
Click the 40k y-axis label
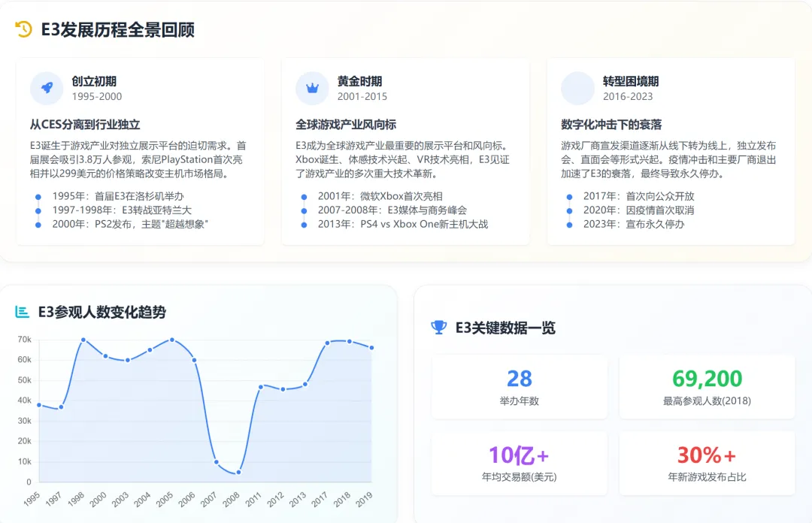click(x=24, y=401)
